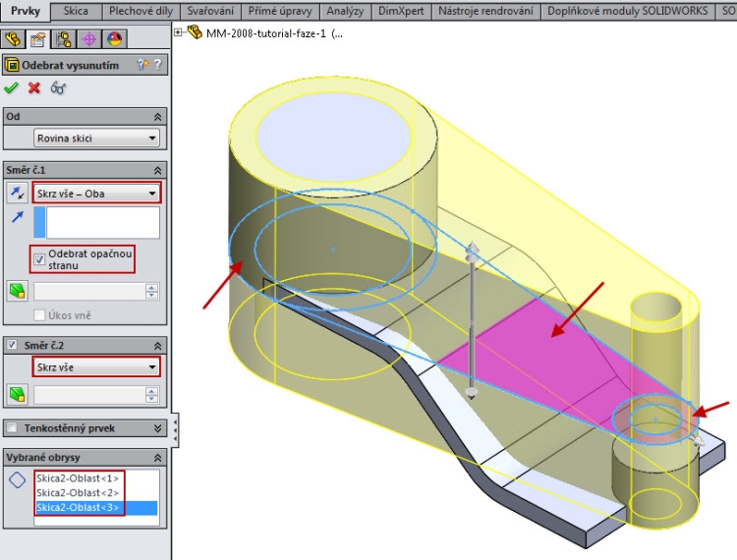The height and width of the screenshot is (560, 737).
Task: Cancel the feature with the red X
Action: 33,87
